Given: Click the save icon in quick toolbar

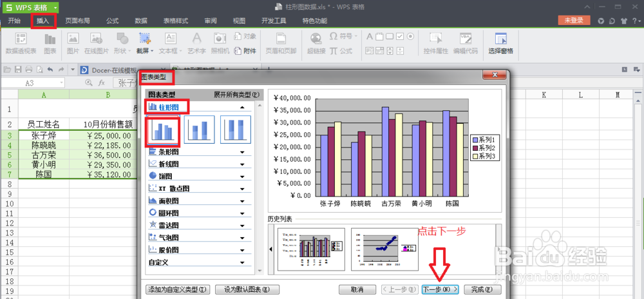Looking at the screenshot, I should pos(18,70).
